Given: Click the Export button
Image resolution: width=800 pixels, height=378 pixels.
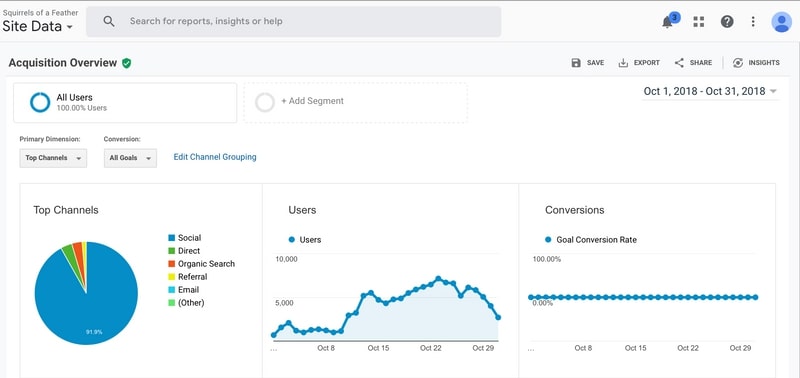Looking at the screenshot, I should point(639,63).
